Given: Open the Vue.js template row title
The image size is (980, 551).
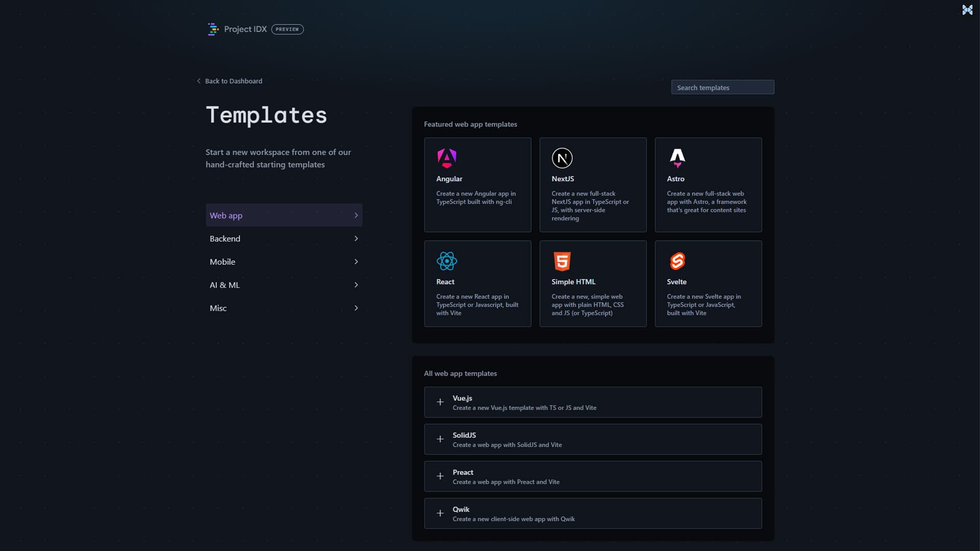Looking at the screenshot, I should click(x=462, y=398).
